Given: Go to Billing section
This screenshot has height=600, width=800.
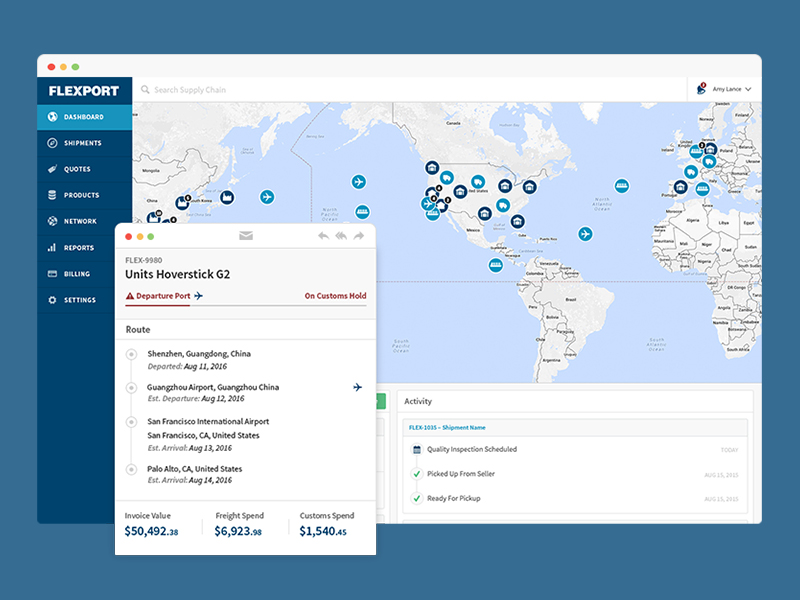Looking at the screenshot, I should point(77,273).
